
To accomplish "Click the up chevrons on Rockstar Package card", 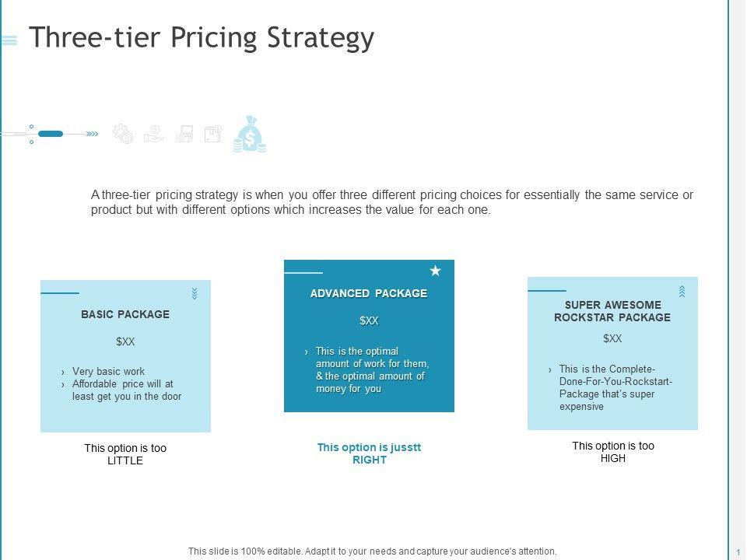I will coord(682,291).
